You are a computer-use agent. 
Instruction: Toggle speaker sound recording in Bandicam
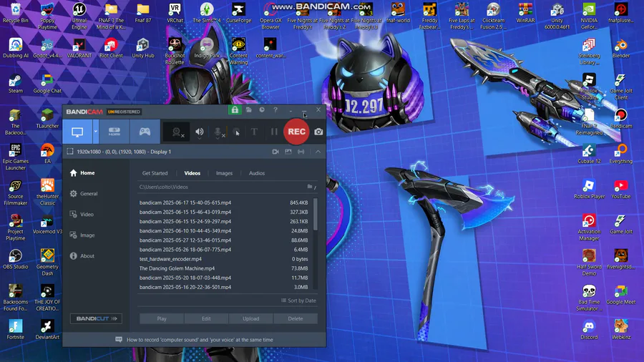[x=200, y=132]
